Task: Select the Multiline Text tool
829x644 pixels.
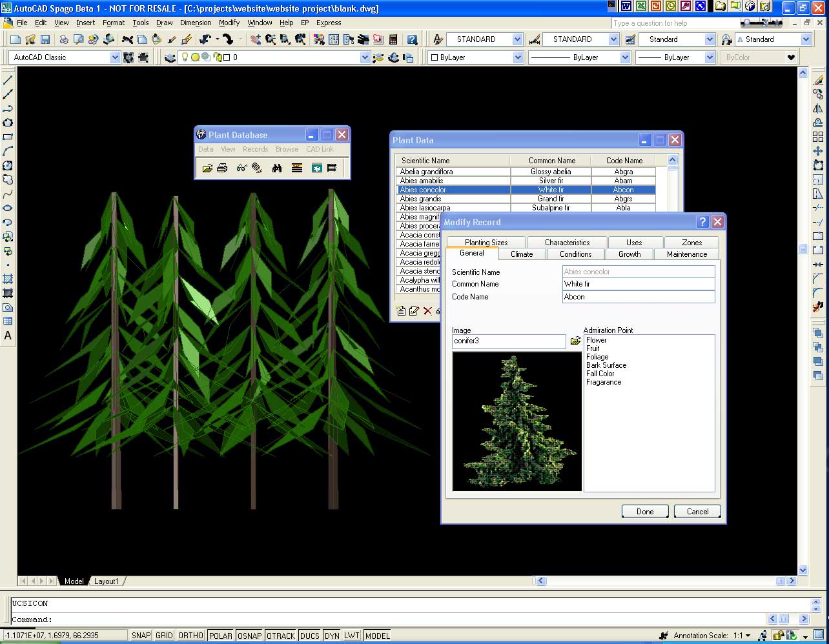Action: 8,336
